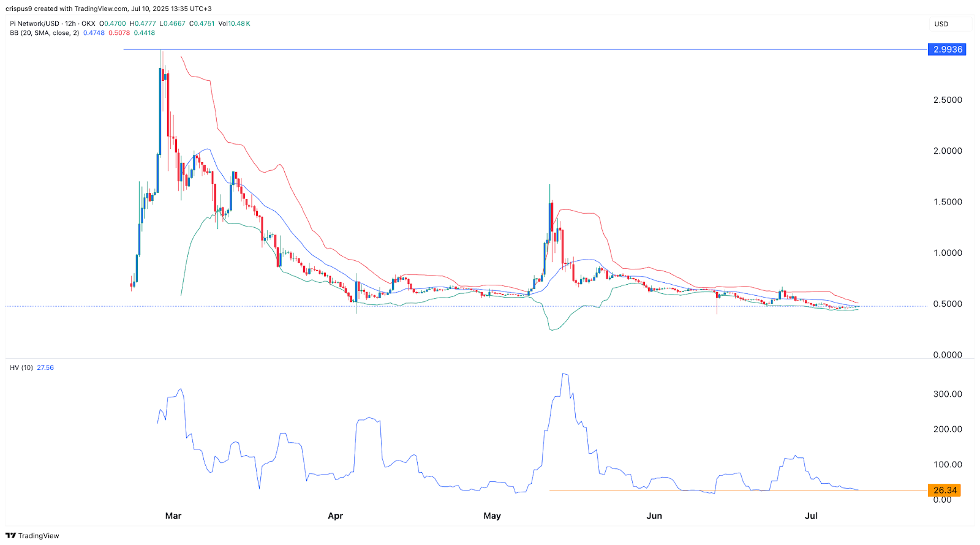Click the HV (10) indicator label
The height and width of the screenshot is (545, 980).
pos(21,367)
